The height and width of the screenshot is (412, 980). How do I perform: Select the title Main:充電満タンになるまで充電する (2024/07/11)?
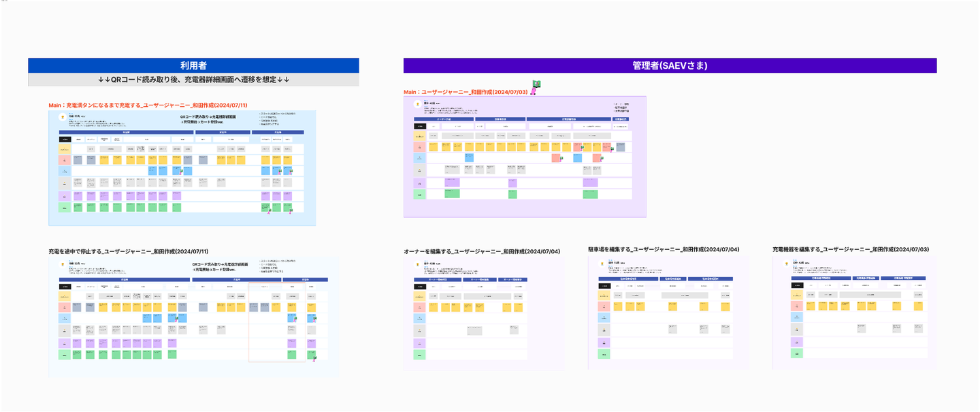148,106
